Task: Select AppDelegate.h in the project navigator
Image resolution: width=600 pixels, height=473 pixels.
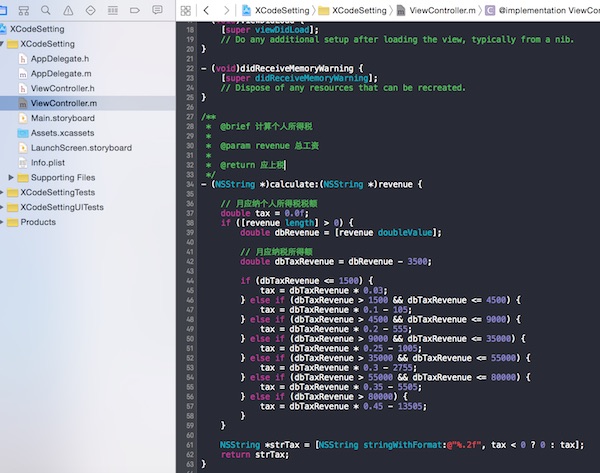Action: click(60, 59)
